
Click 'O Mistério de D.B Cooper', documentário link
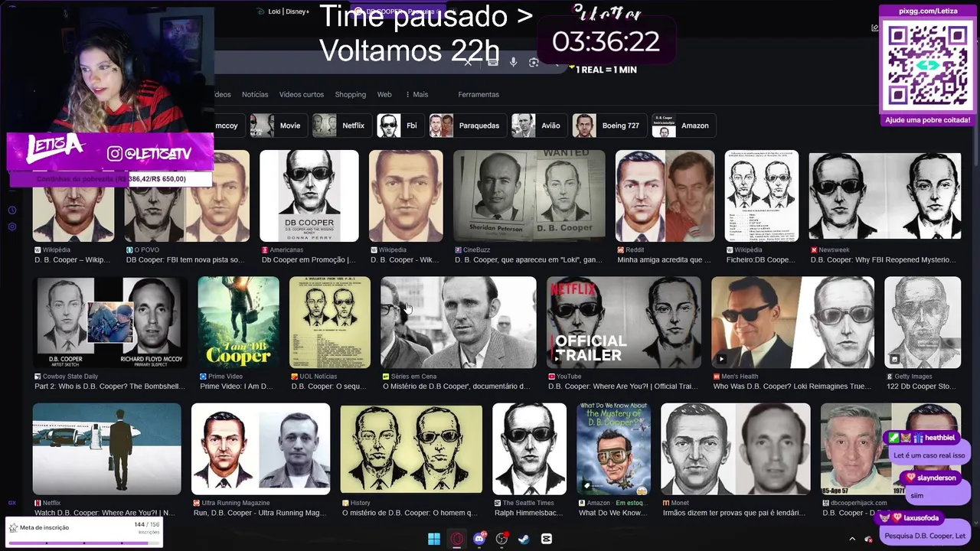[x=457, y=386]
